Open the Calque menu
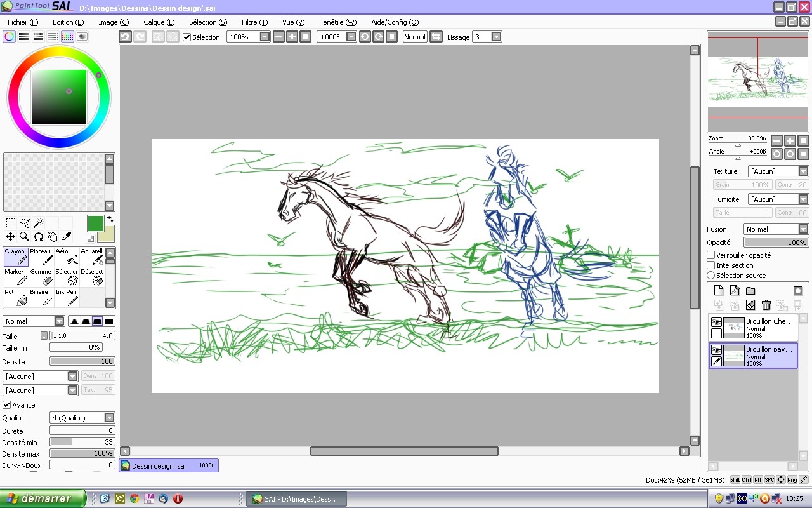The image size is (812, 508). pos(159,22)
